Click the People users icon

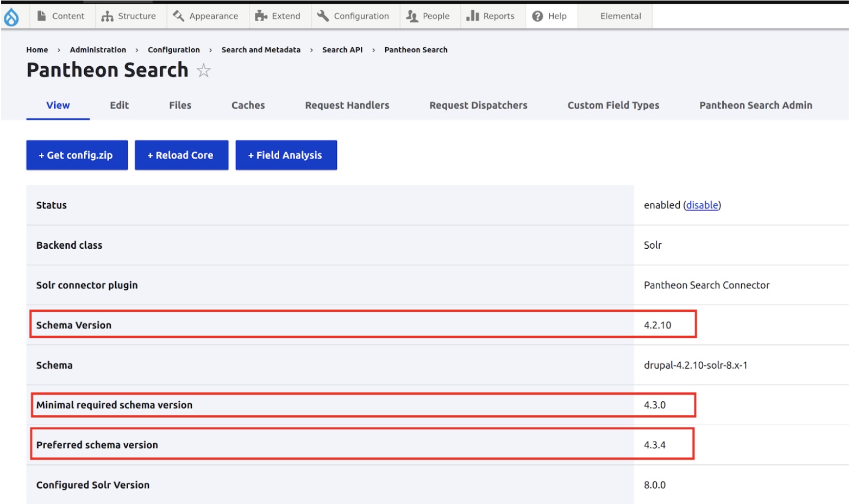tap(412, 16)
